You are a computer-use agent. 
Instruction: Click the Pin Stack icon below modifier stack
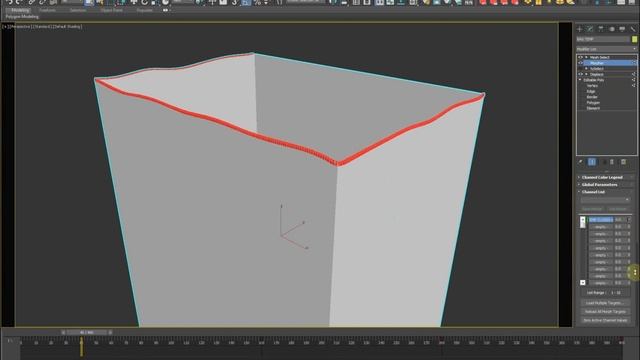pos(580,162)
